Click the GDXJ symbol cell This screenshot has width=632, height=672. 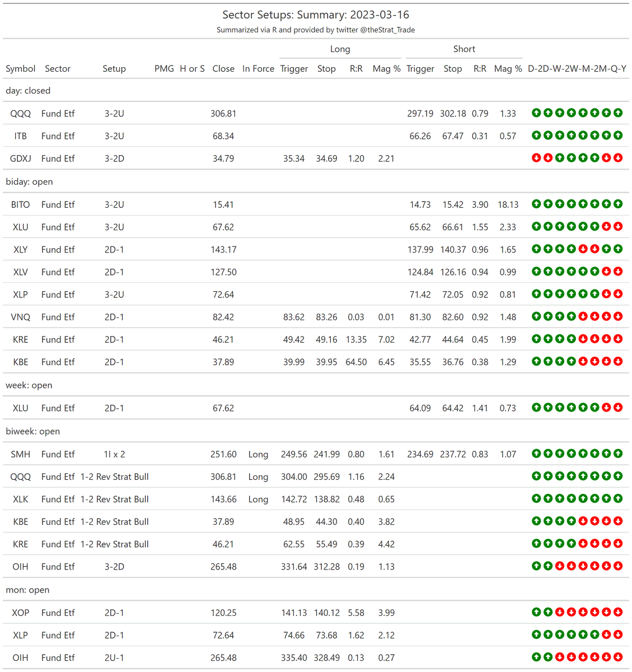(x=21, y=158)
